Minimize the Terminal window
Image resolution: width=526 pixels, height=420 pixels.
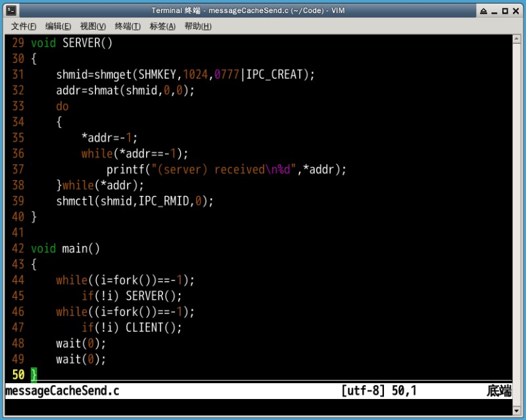click(x=494, y=11)
